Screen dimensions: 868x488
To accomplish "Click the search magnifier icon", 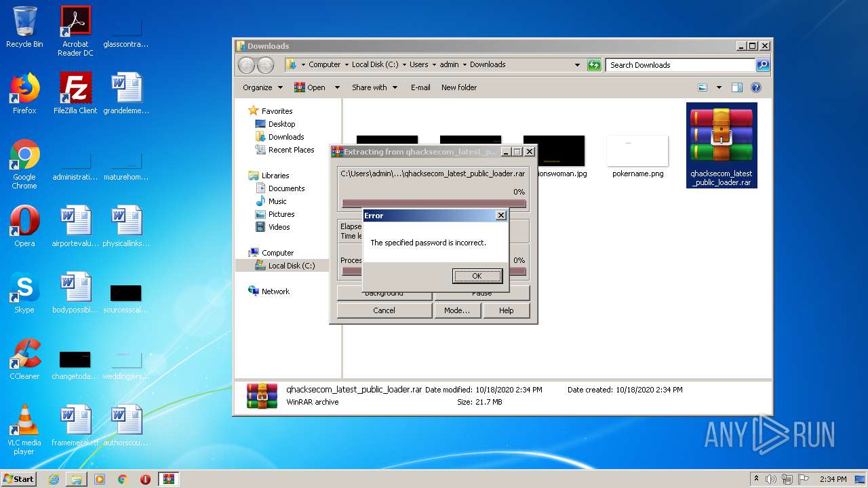I will pos(763,65).
